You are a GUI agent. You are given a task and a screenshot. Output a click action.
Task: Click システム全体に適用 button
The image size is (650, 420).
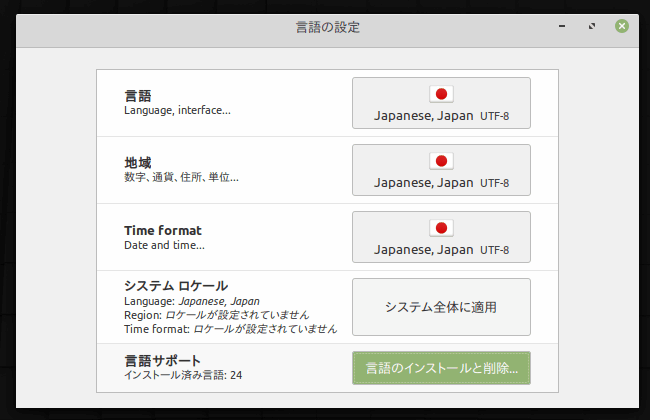pyautogui.click(x=441, y=307)
